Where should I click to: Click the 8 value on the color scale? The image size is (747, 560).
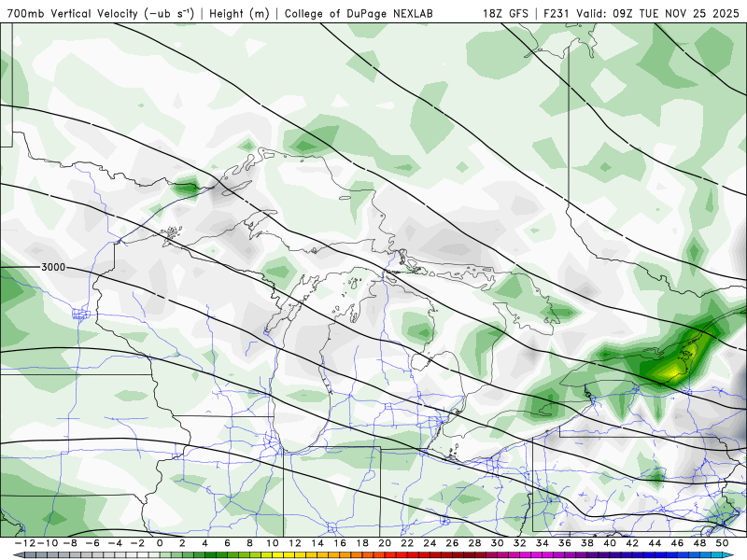tap(249, 543)
